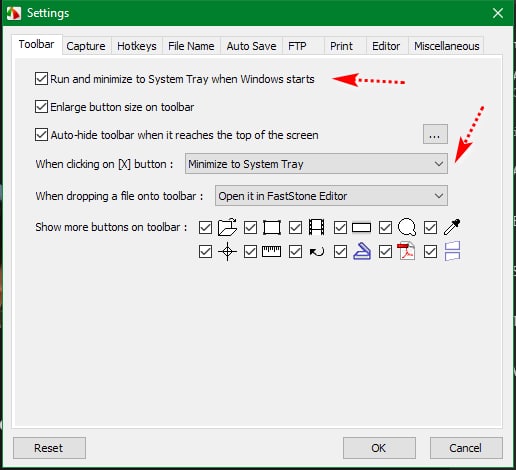Open the Minimize to System Tray dropdown
Image resolution: width=516 pixels, height=470 pixels.
(316, 164)
